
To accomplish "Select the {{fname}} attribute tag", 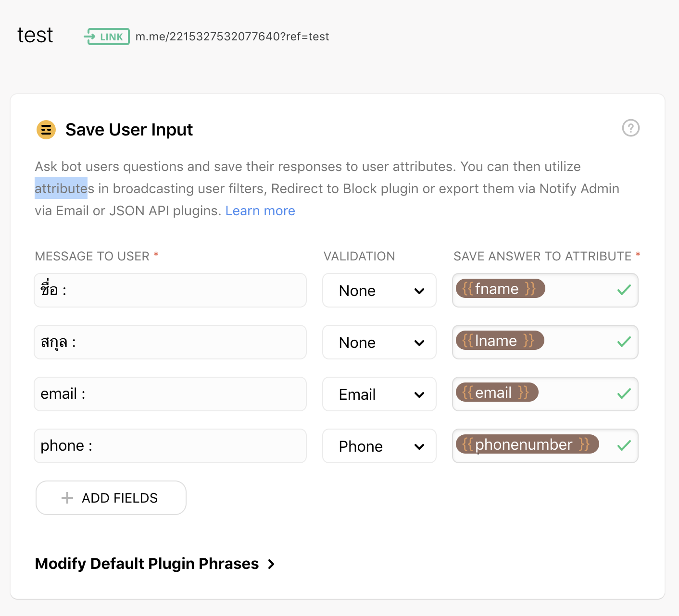I will tap(500, 289).
